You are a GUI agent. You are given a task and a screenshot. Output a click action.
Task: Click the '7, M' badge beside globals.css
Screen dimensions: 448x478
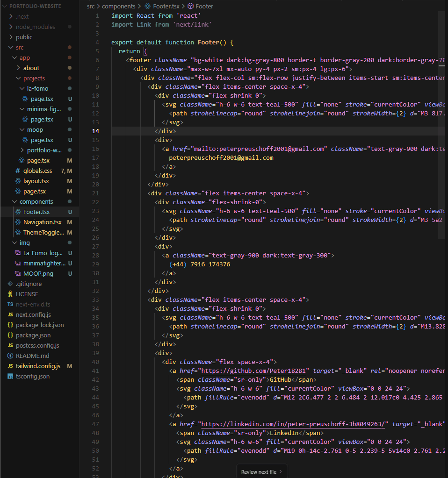click(66, 171)
